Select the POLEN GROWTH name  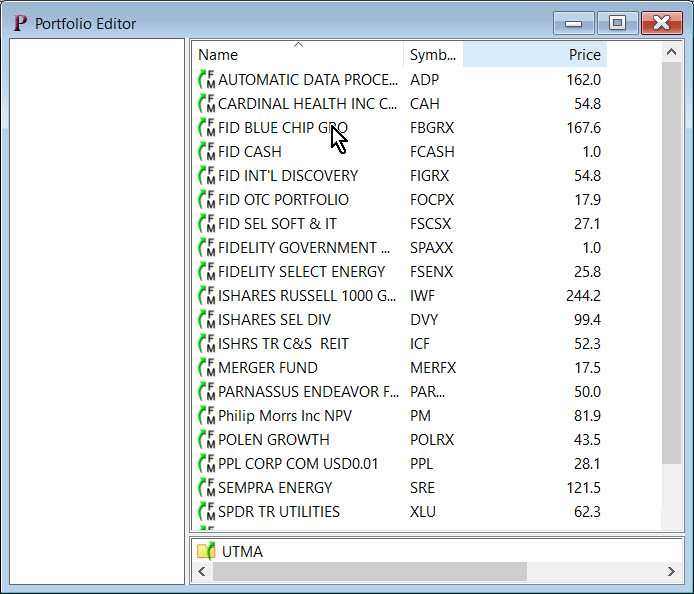[274, 439]
